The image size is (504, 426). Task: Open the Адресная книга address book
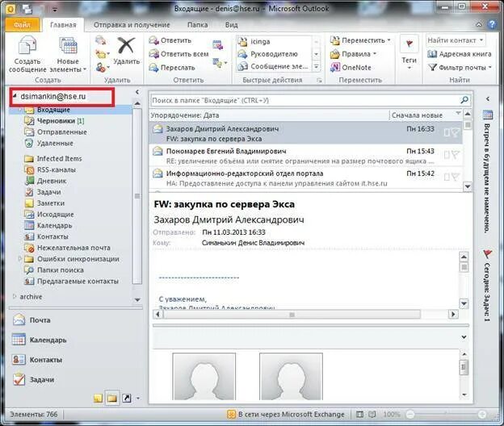[459, 54]
